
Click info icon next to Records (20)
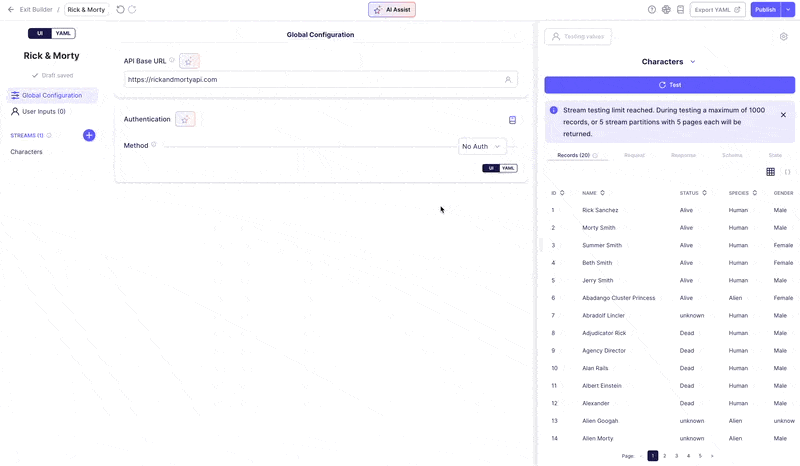[595, 156]
